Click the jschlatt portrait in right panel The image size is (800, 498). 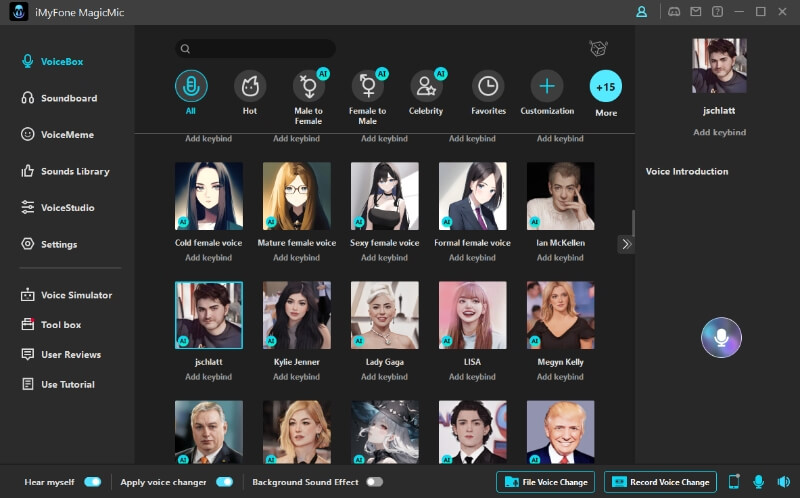click(719, 65)
